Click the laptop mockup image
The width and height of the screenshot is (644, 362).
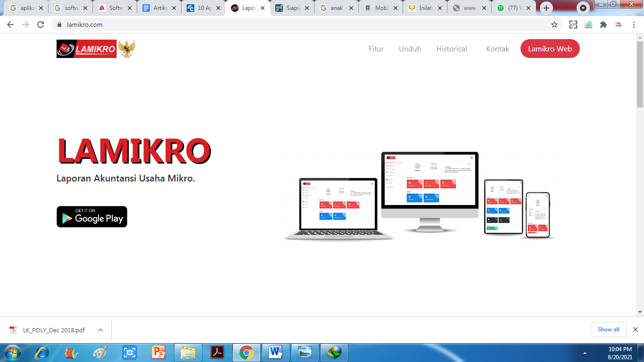(x=339, y=209)
